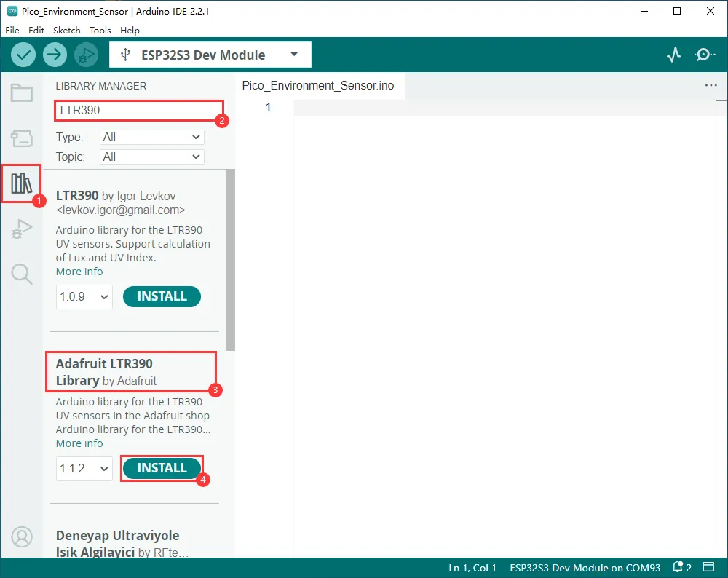Click the Library Manager list scrollbar
The height and width of the screenshot is (578, 728).
click(231, 260)
